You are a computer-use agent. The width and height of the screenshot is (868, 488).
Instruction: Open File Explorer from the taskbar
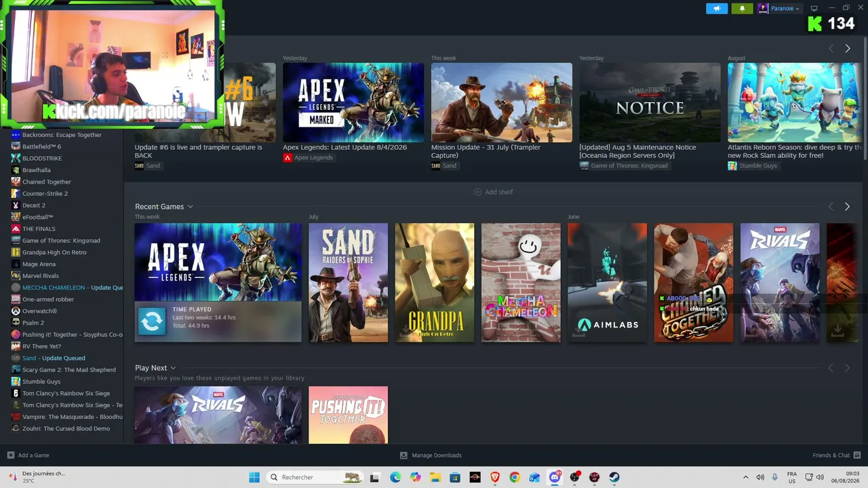(435, 477)
